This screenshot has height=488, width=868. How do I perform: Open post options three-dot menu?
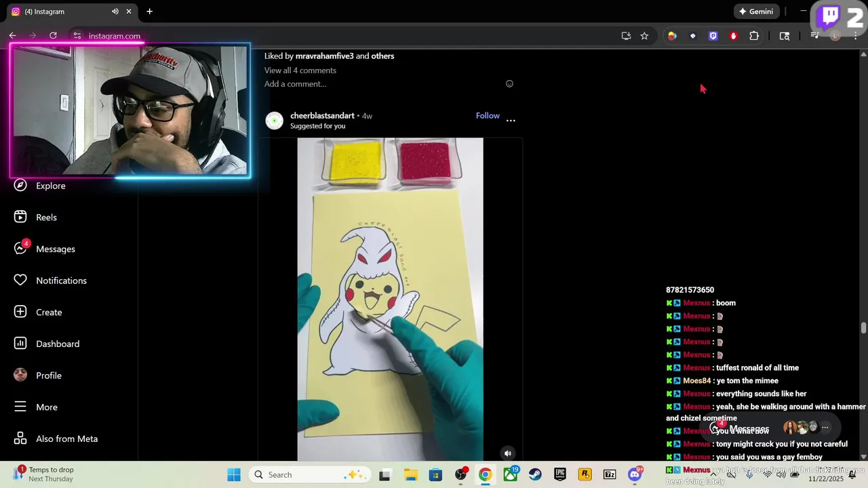pos(511,121)
